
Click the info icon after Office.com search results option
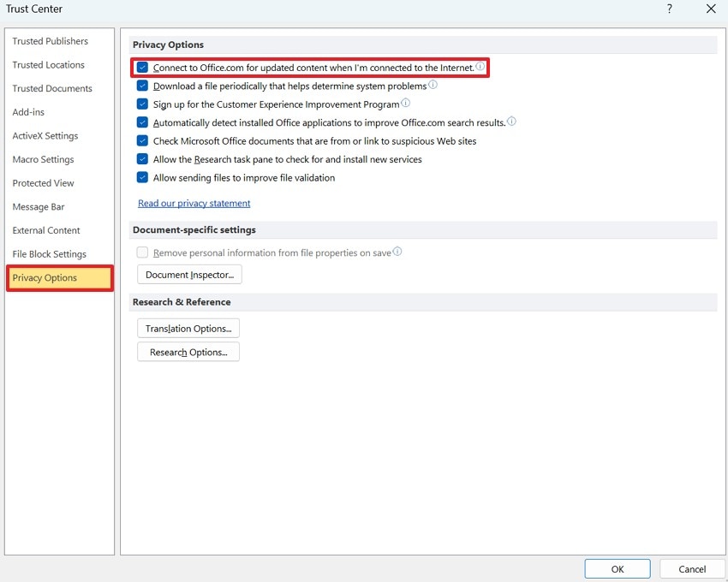point(511,122)
